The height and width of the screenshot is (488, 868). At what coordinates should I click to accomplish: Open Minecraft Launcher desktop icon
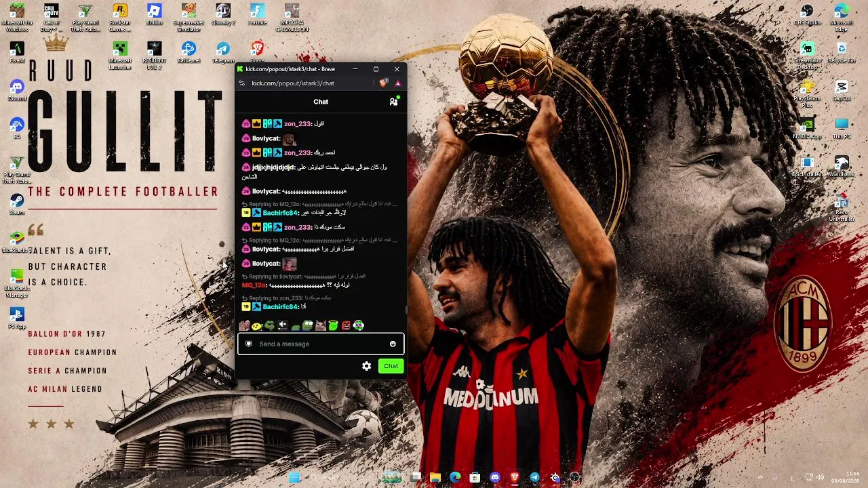(x=120, y=56)
